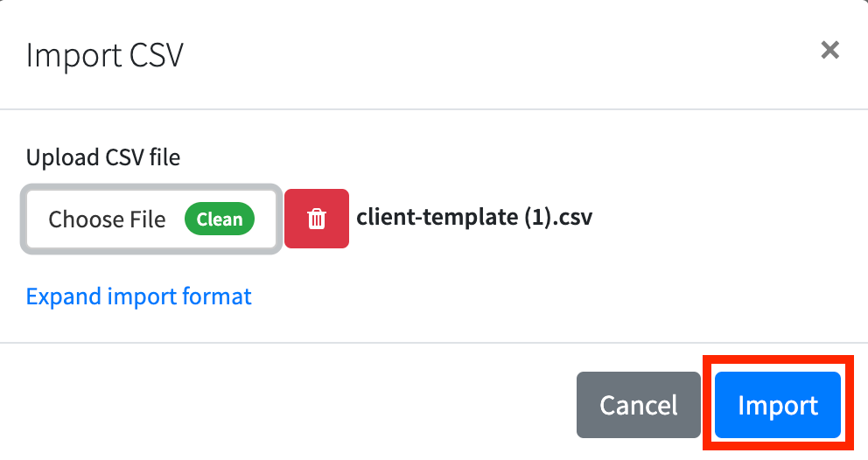The image size is (868, 460).
Task: Delete the selected file using the trash button
Action: click(317, 219)
